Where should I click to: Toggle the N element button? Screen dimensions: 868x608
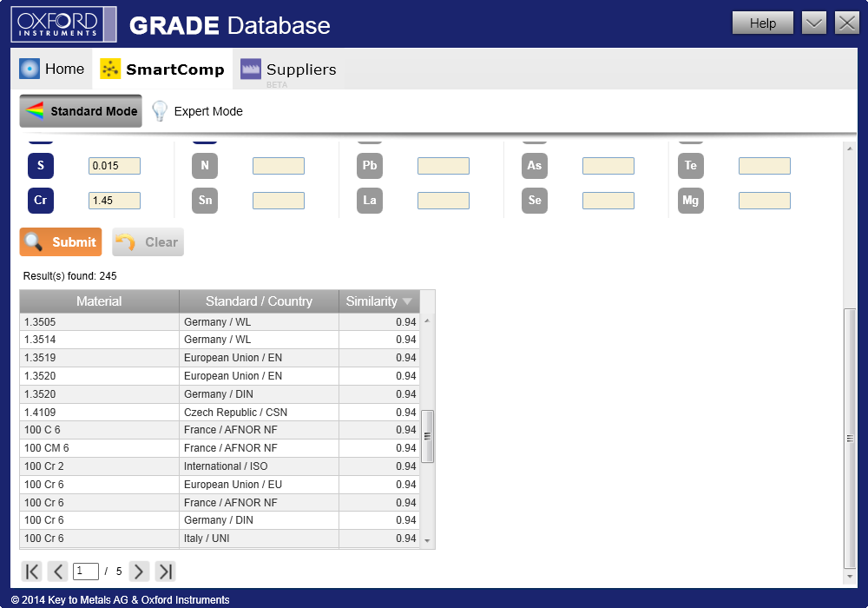[x=205, y=166]
